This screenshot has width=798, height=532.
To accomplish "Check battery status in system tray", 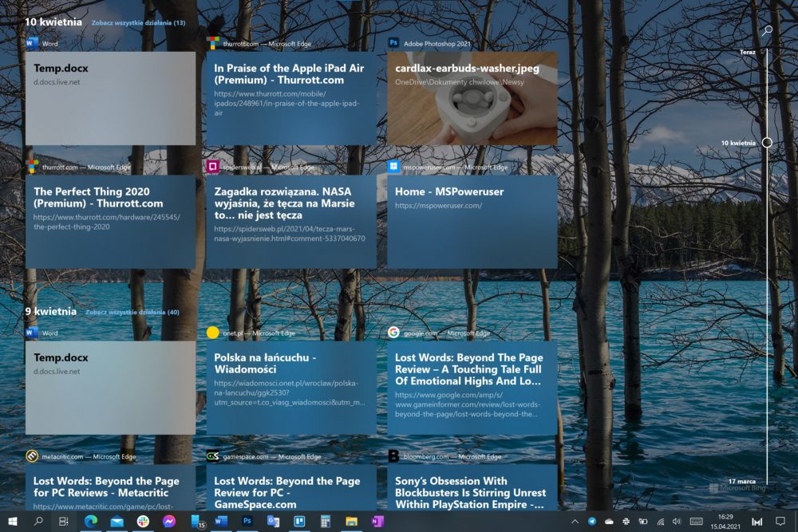I will pos(643,522).
